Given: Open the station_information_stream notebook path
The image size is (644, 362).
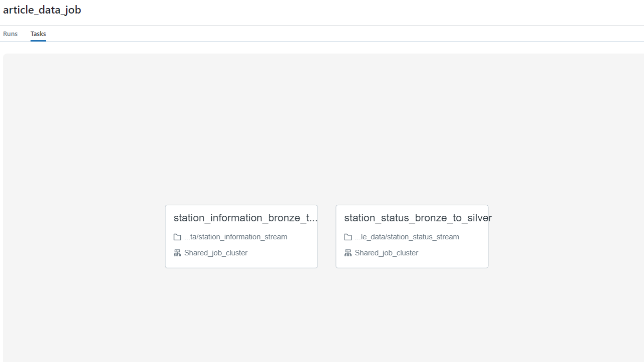Looking at the screenshot, I should point(236,237).
